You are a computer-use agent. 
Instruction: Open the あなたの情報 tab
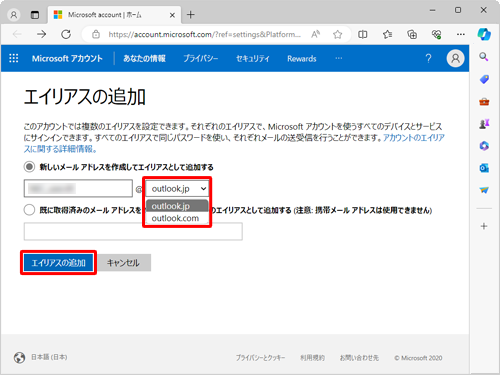[144, 59]
